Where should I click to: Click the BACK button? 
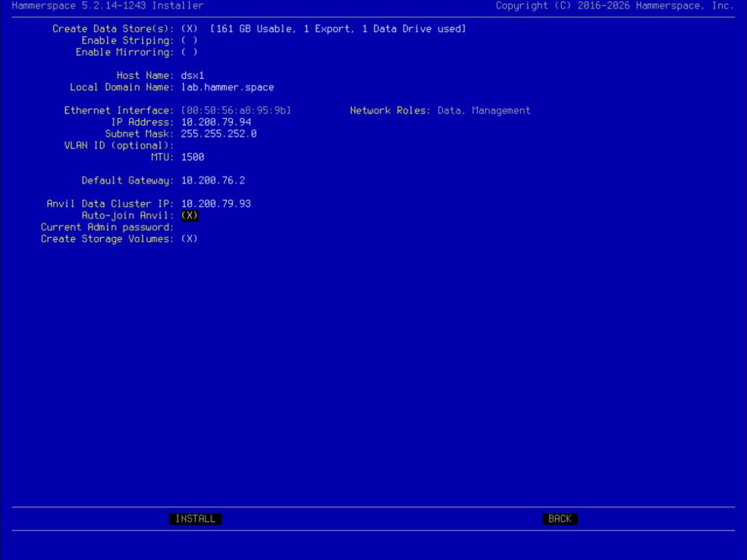560,519
